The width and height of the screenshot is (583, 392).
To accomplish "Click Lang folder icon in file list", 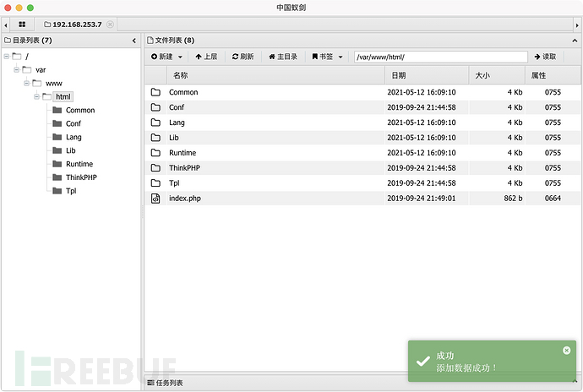I will pos(155,122).
